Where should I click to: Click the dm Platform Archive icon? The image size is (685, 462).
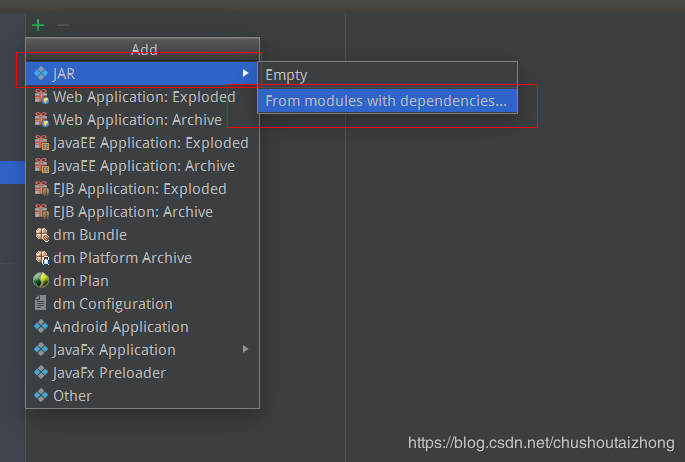point(41,258)
